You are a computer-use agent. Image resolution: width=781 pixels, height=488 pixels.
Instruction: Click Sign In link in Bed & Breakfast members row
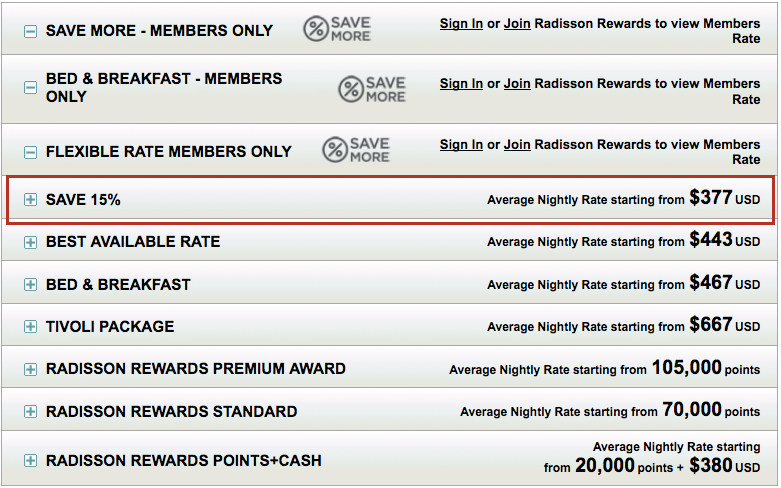(461, 83)
